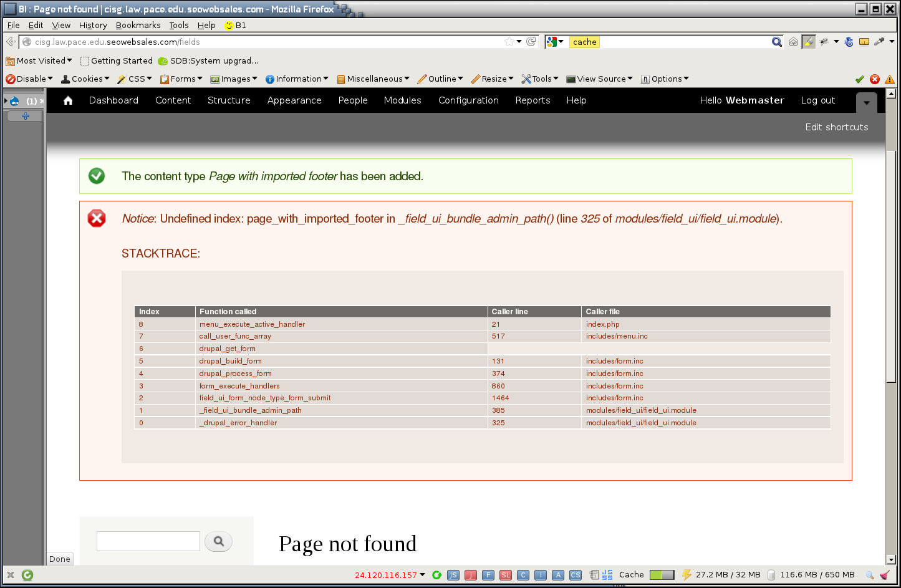901x588 pixels.
Task: Click the red X error indicator icon
Action: [x=875, y=79]
